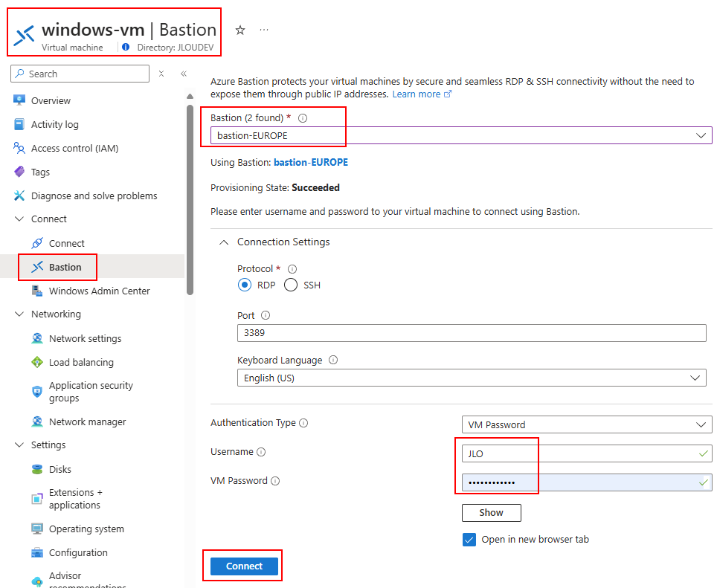Open Access control (IAM)
Screen dimensions: 717x588
click(x=74, y=148)
